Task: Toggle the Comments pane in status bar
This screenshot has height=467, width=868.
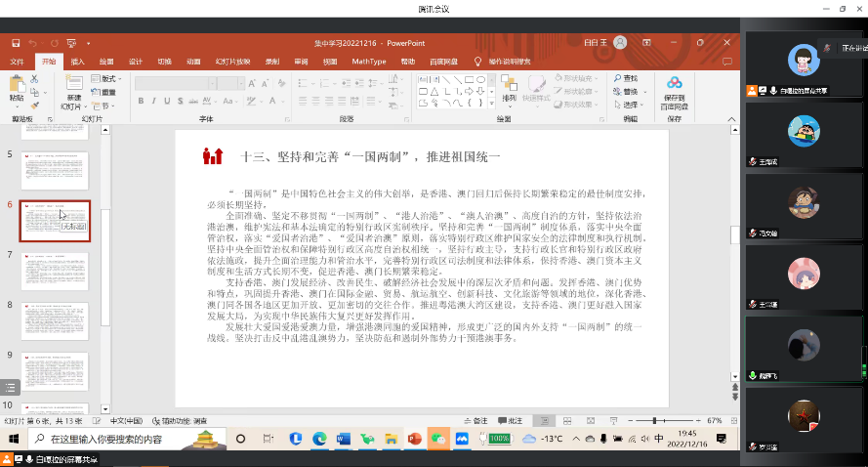Action: point(514,420)
